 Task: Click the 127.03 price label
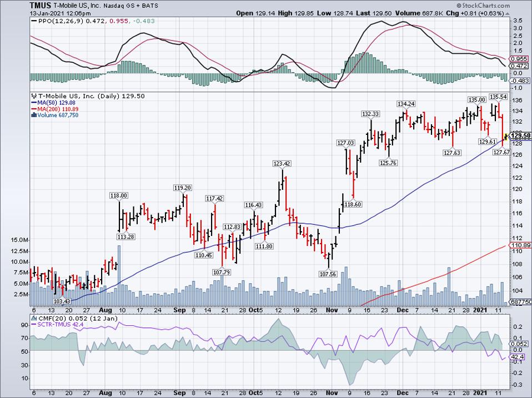346,143
